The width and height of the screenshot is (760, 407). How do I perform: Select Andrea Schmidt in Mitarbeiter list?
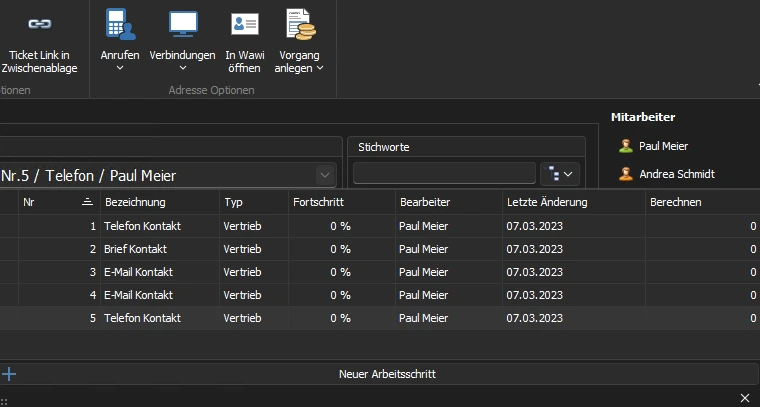tap(677, 174)
